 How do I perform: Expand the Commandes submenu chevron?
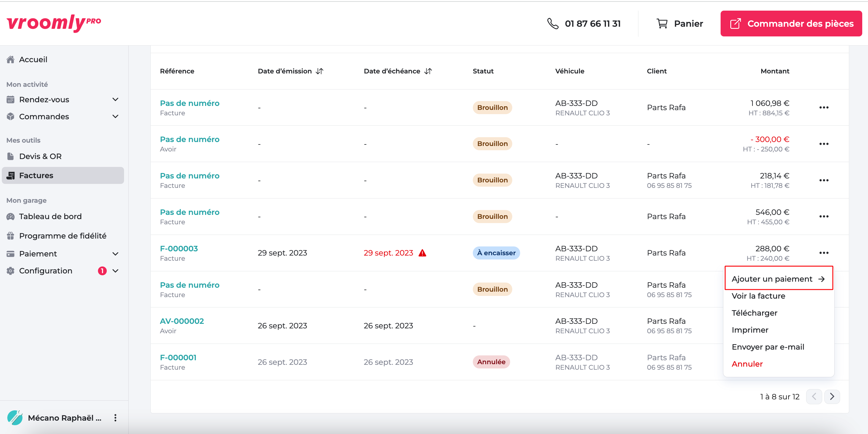(115, 116)
